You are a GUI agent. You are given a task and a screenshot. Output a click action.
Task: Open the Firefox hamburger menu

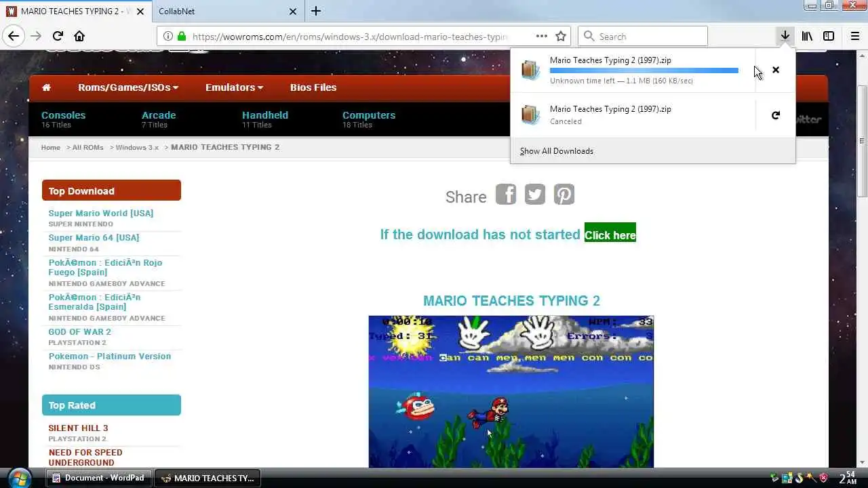[x=854, y=36]
